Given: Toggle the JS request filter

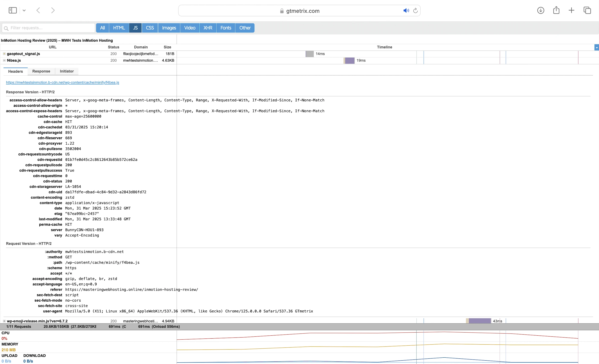Looking at the screenshot, I should point(135,28).
